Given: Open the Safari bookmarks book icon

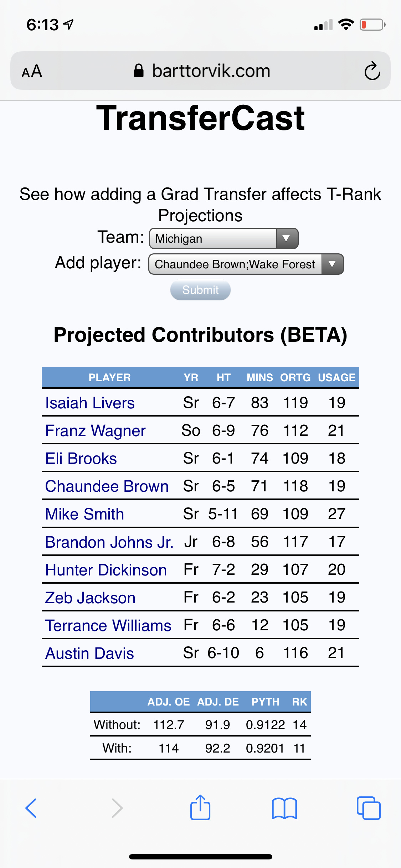Looking at the screenshot, I should (x=284, y=808).
